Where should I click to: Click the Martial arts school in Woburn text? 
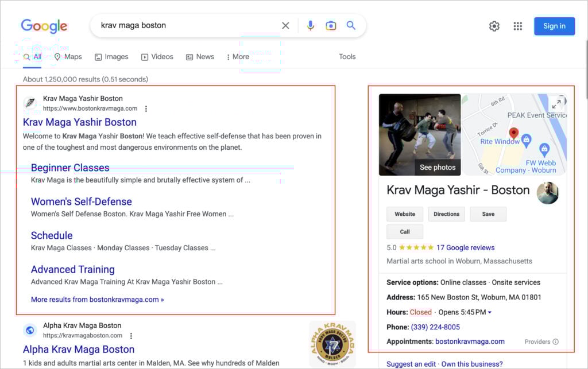click(x=459, y=261)
